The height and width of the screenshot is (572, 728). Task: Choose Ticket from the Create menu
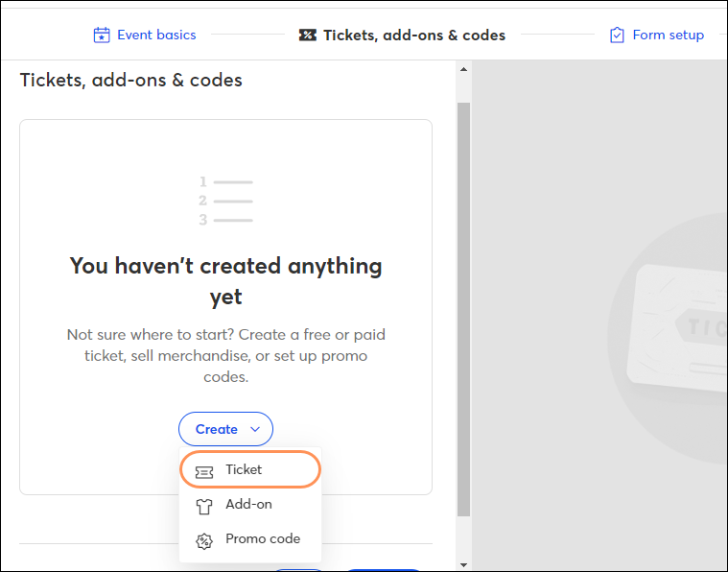click(250, 469)
